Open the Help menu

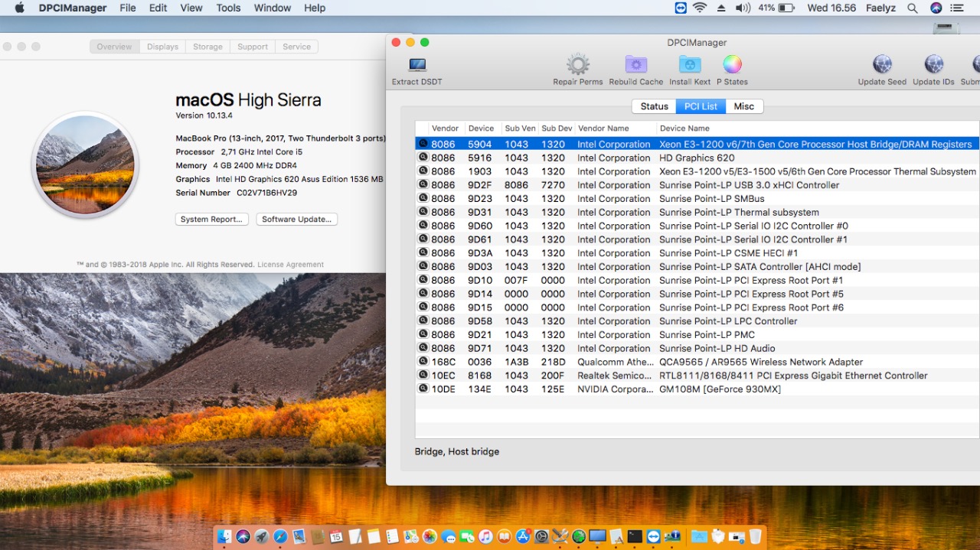(x=315, y=8)
